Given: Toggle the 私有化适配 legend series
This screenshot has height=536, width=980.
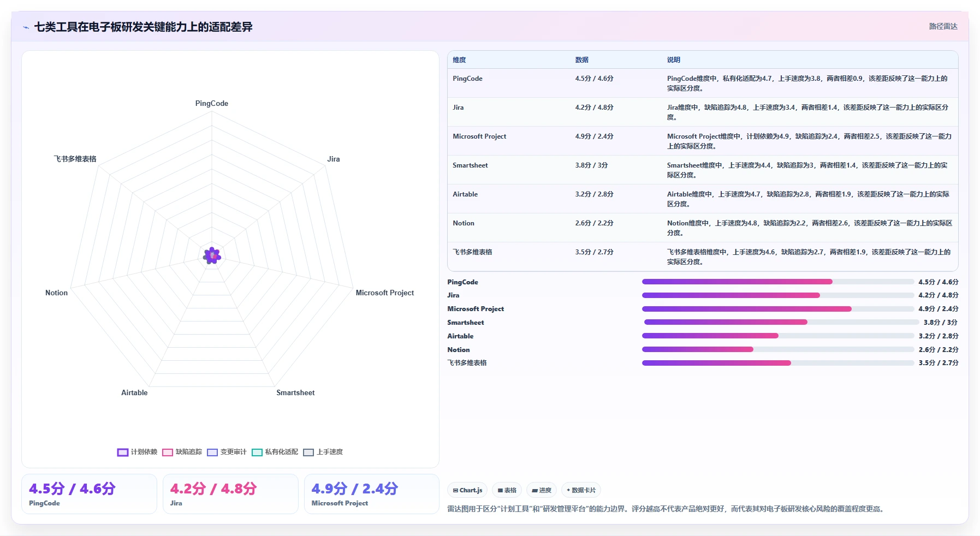Looking at the screenshot, I should pos(275,452).
